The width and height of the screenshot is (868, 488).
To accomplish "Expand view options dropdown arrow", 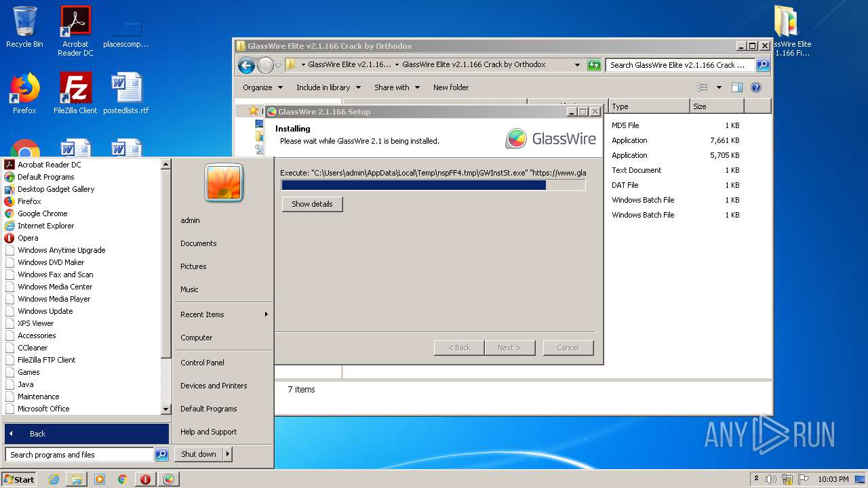I will pos(719,87).
